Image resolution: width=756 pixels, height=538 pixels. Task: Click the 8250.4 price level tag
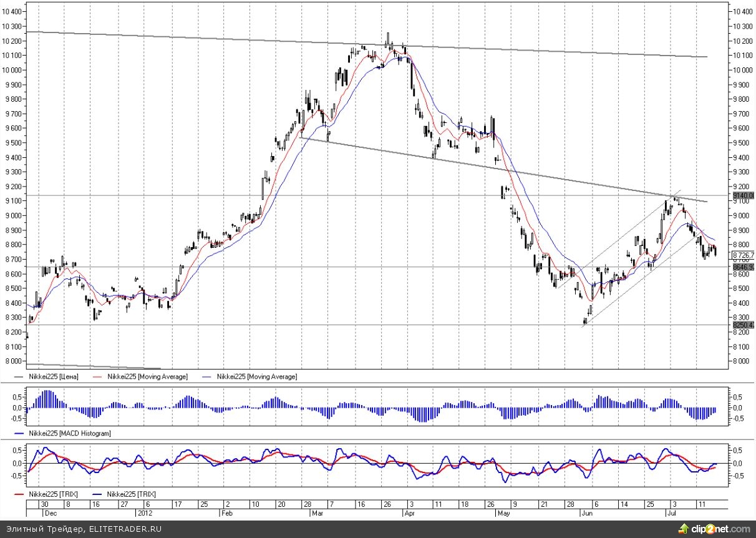pos(744,325)
